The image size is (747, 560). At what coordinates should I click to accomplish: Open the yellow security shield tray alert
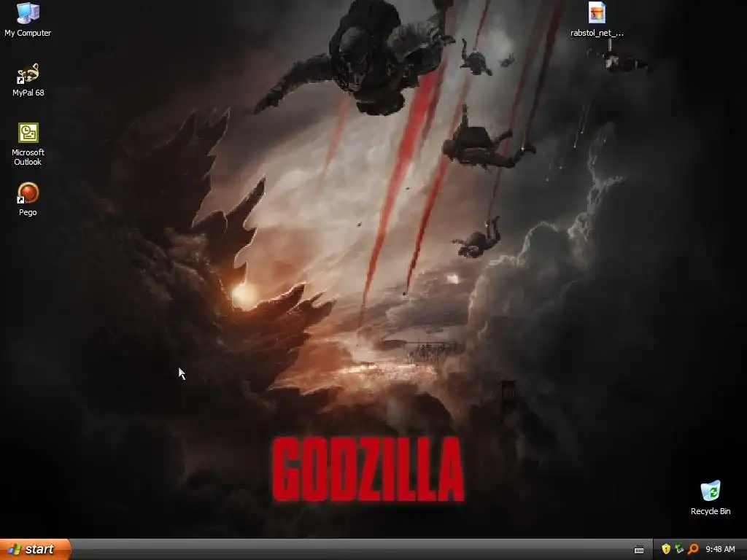[666, 549]
